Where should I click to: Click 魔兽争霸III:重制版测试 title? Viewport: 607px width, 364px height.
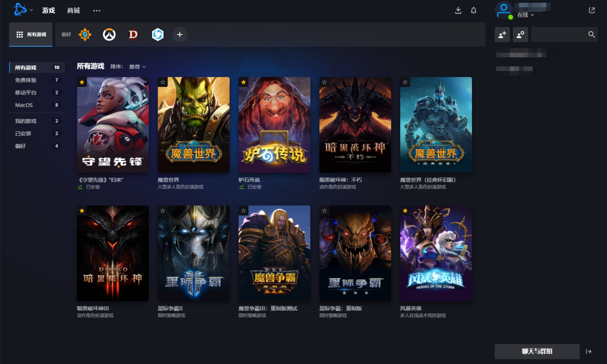pos(268,308)
